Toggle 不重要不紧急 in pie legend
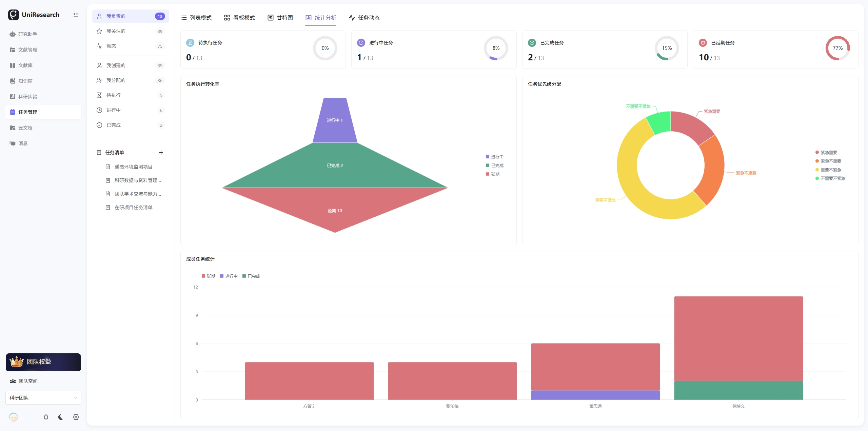Viewport: 868px width, 431px height. coord(830,178)
